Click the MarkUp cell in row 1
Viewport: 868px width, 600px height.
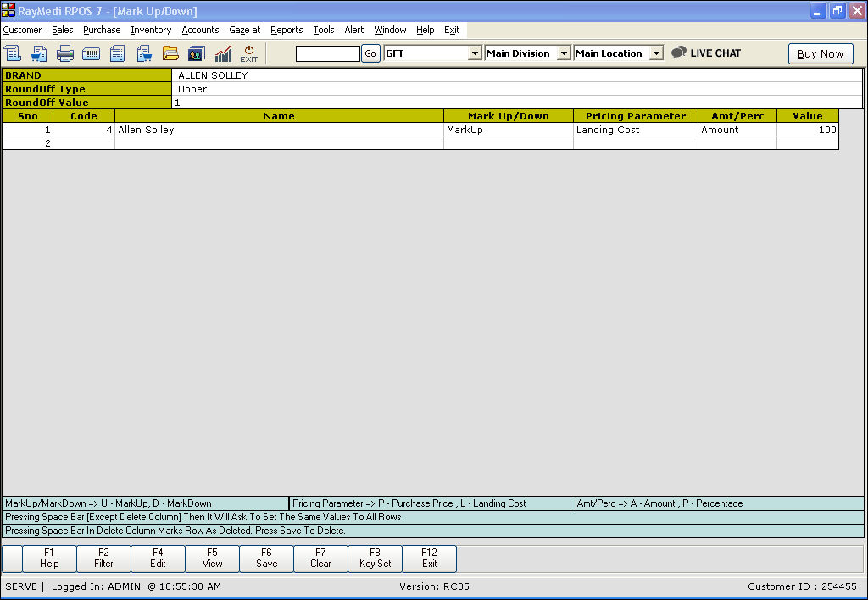pyautogui.click(x=509, y=130)
